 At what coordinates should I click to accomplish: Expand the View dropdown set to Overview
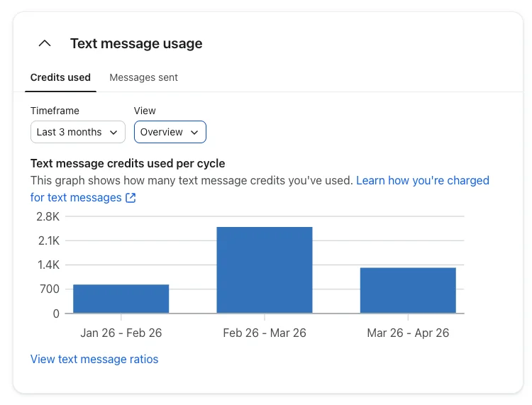[x=170, y=132]
